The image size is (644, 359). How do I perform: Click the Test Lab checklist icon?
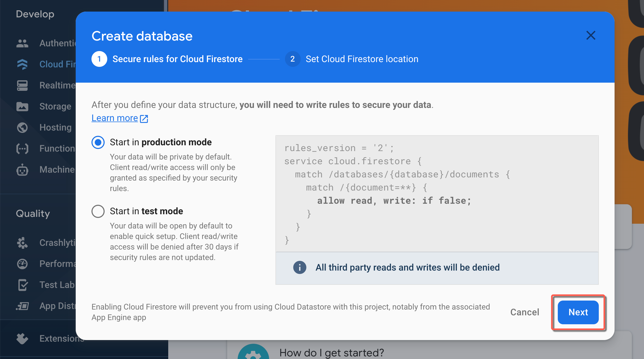(x=23, y=285)
